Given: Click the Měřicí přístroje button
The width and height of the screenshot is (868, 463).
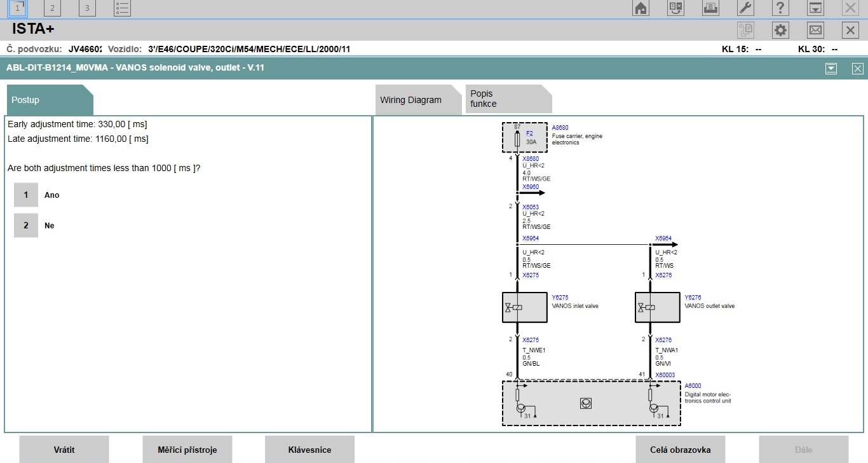Looking at the screenshot, I should [187, 450].
